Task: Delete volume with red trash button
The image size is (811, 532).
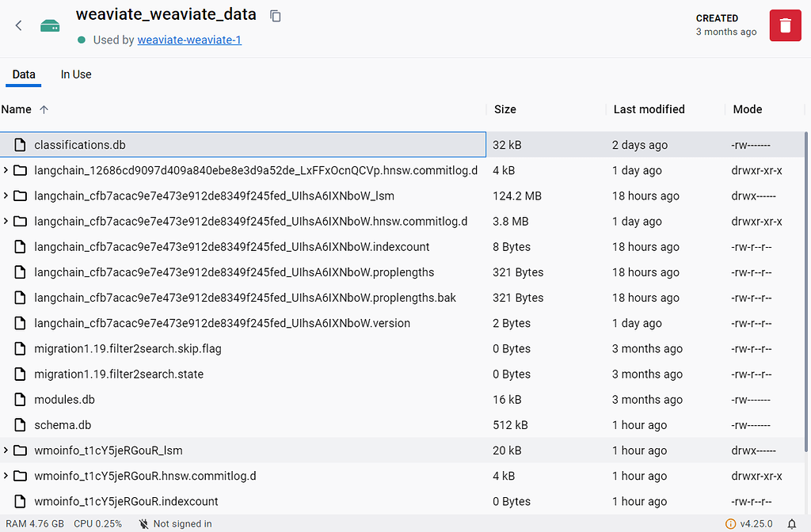Action: (785, 25)
